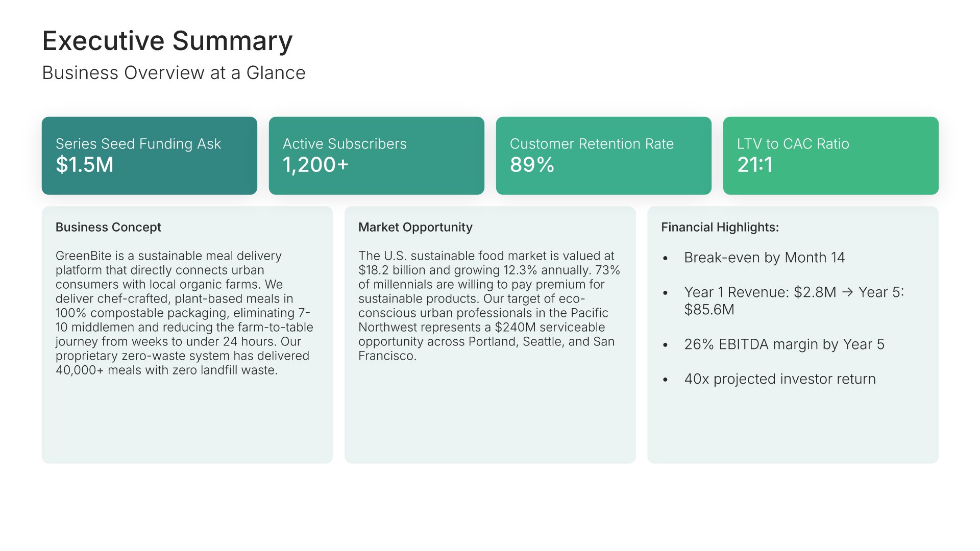Click the GreenBite description paragraph
The height and width of the screenshot is (551, 980).
(184, 313)
